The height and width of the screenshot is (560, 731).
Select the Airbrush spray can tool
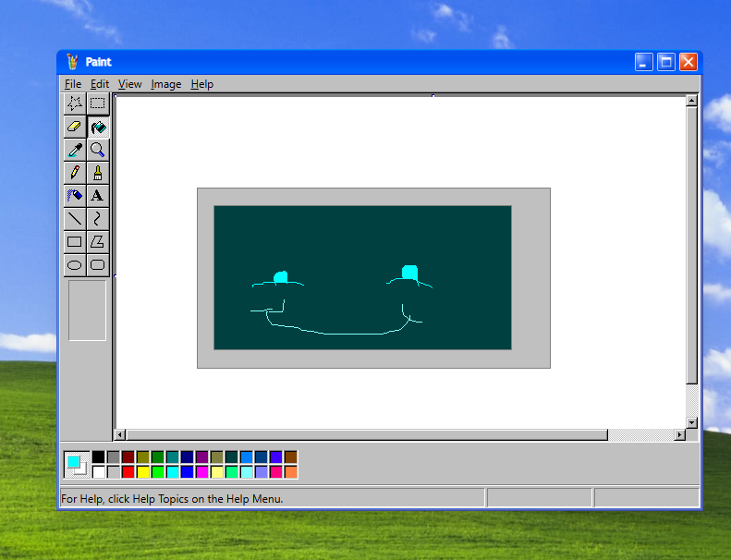click(75, 195)
